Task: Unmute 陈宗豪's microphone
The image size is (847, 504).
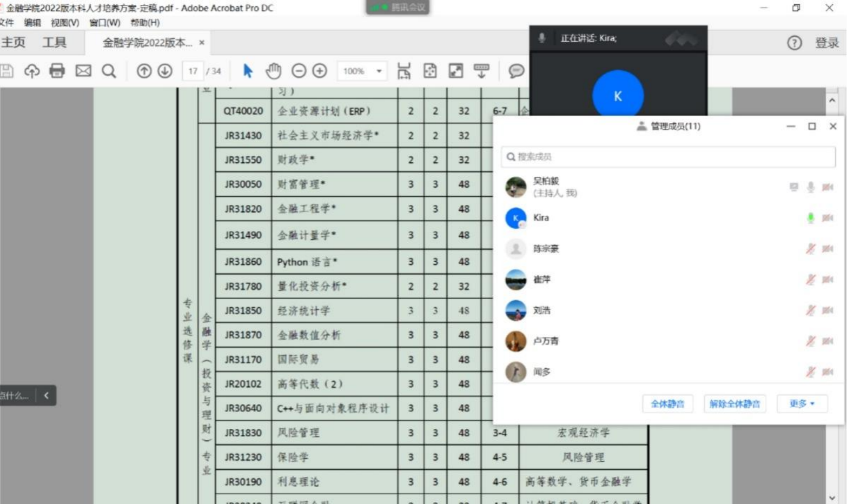Action: (x=810, y=249)
